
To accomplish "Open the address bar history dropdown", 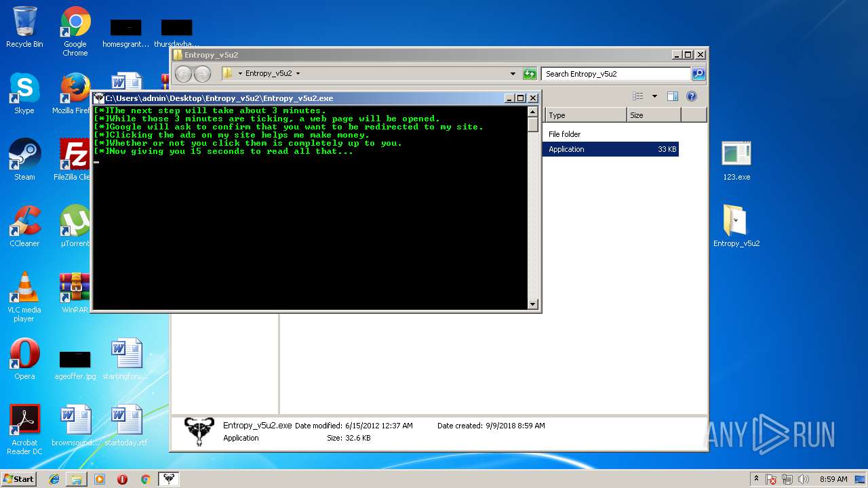I will pyautogui.click(x=513, y=74).
